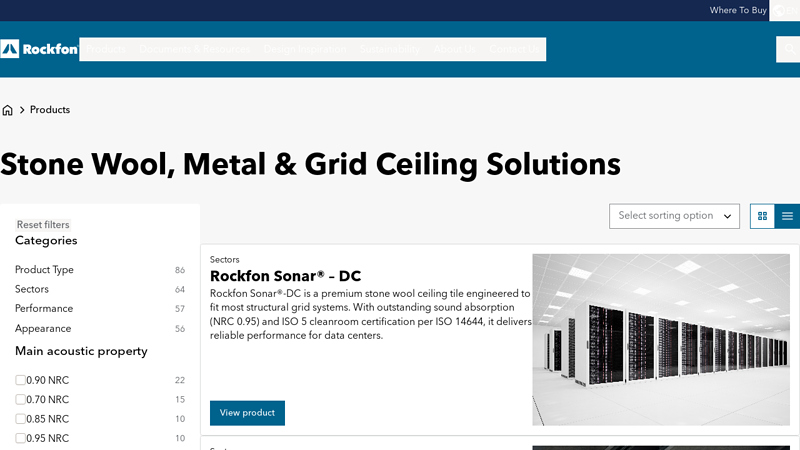Open Contact Us menu
This screenshot has height=450, width=800.
point(514,49)
